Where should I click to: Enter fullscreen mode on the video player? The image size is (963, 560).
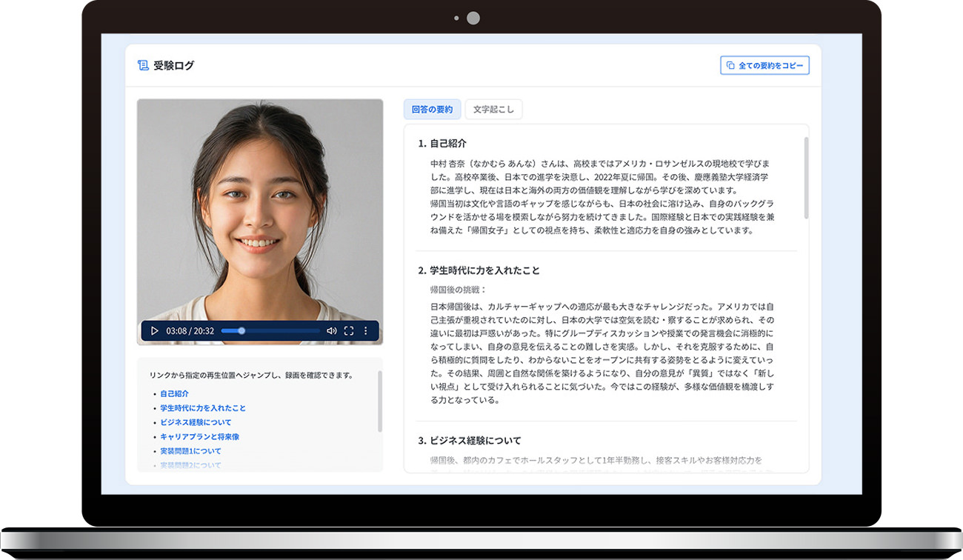click(x=348, y=331)
